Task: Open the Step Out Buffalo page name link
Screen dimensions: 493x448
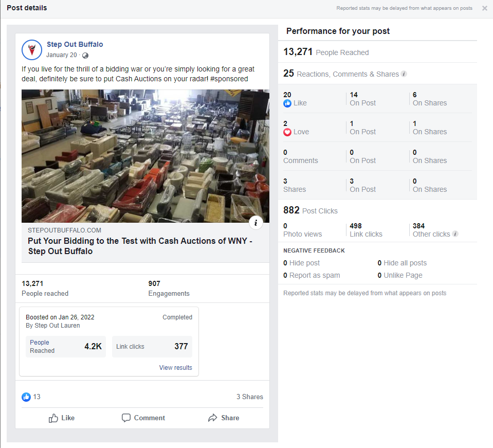Action: coord(75,44)
